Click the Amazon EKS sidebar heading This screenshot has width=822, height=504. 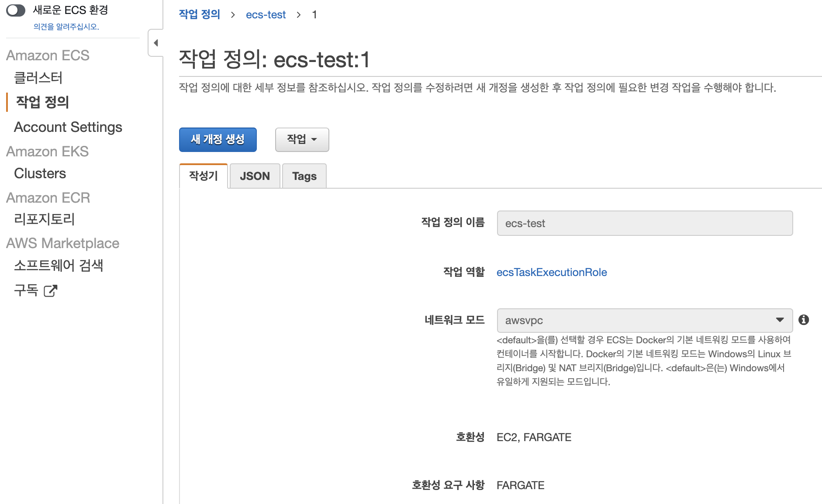(x=47, y=152)
